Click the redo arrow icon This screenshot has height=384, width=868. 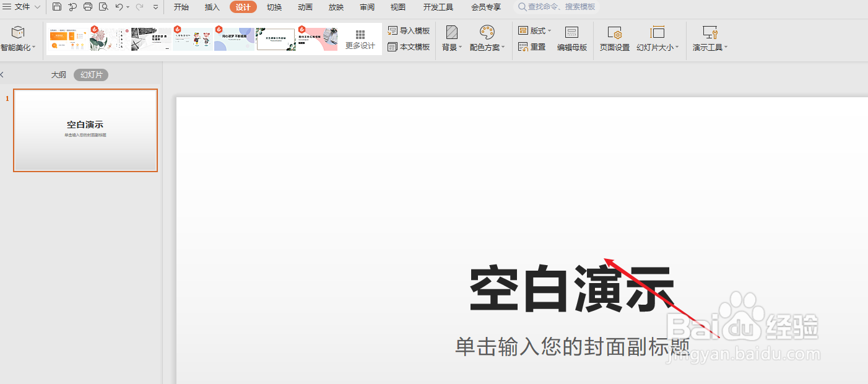click(139, 7)
